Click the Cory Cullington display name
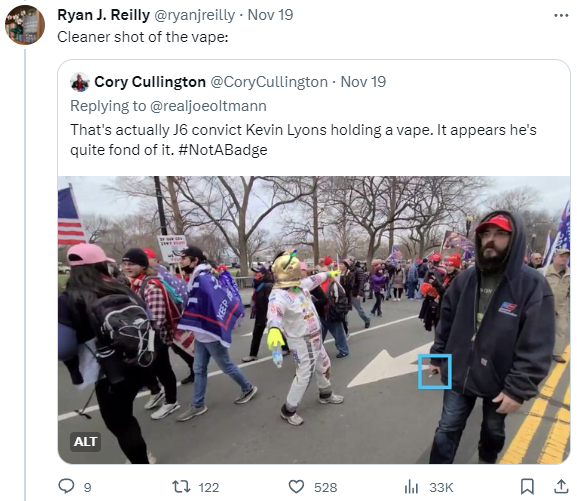This screenshot has height=501, width=577. [150, 82]
